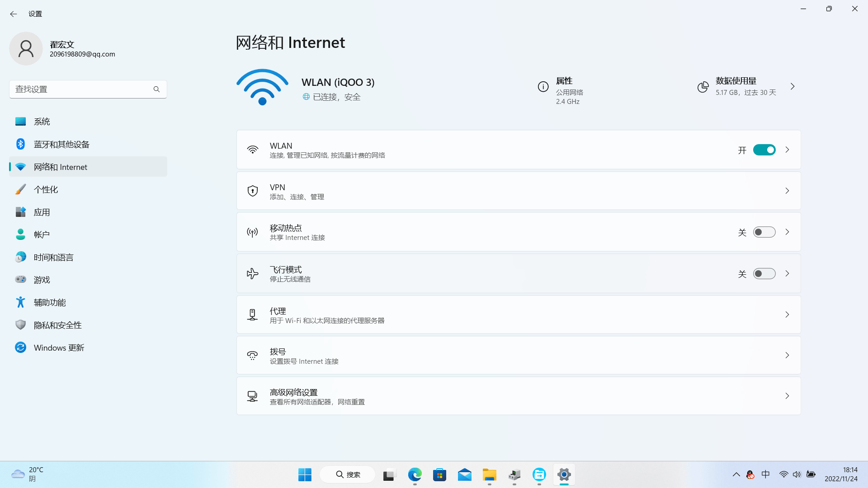Click the info icon beside 属性
868x488 pixels.
[543, 86]
